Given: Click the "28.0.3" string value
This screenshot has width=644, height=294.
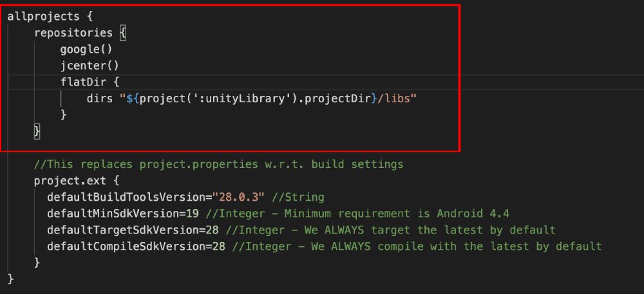Looking at the screenshot, I should [x=238, y=198].
